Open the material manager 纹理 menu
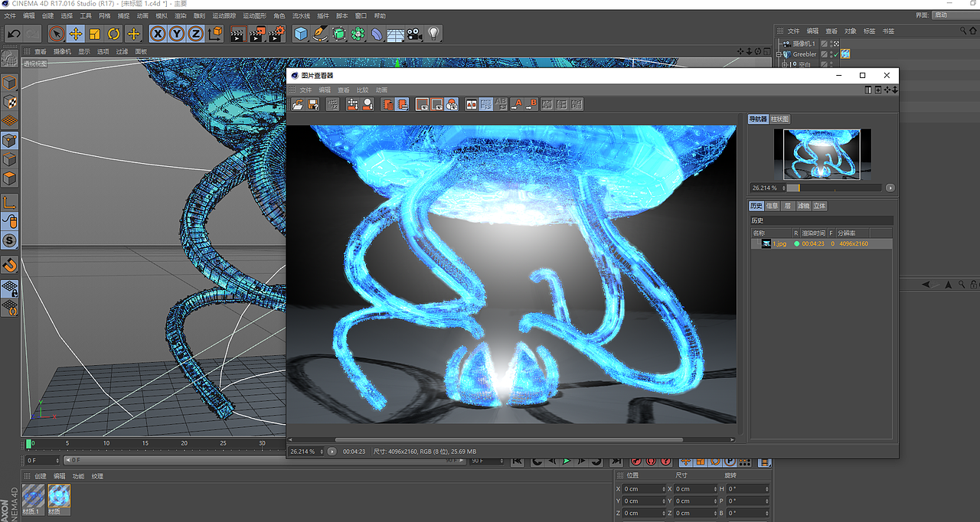Image resolution: width=980 pixels, height=522 pixels. point(97,476)
